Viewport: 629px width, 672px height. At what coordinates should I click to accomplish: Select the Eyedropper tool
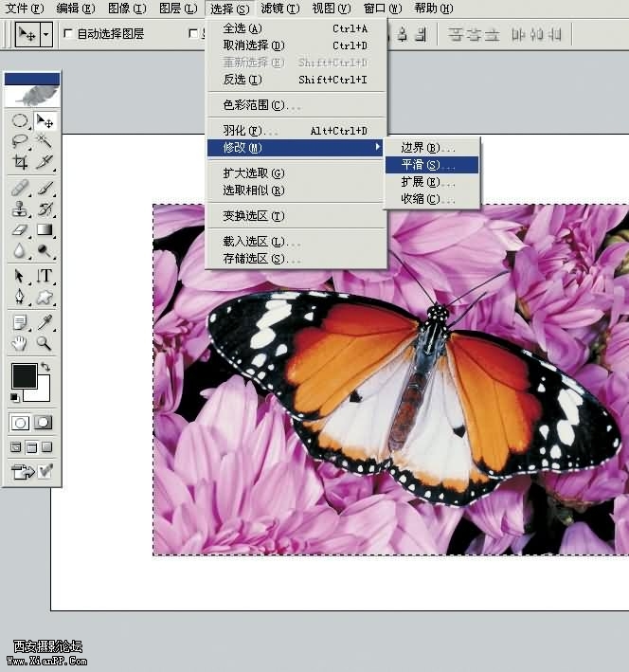(45, 322)
